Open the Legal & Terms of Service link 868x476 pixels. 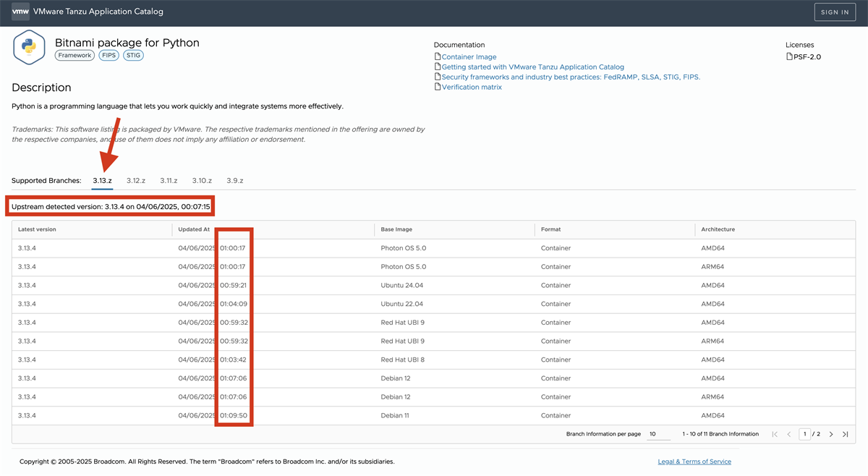(694, 462)
